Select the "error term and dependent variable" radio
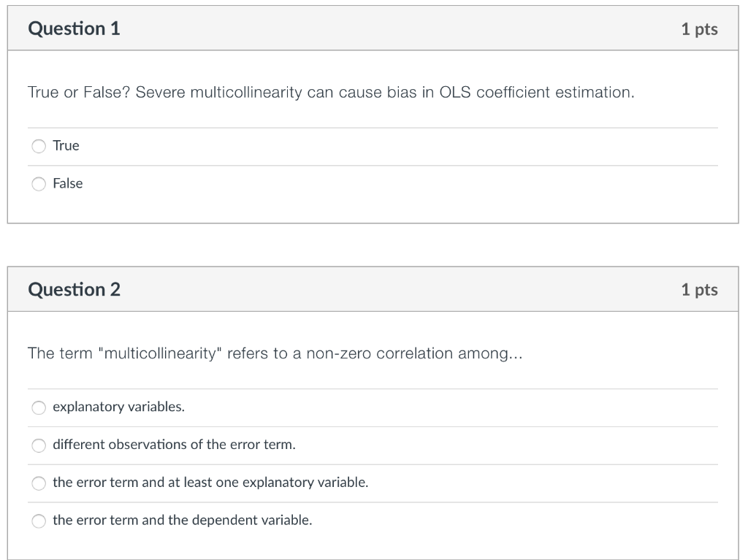The height and width of the screenshot is (560, 748). (39, 521)
